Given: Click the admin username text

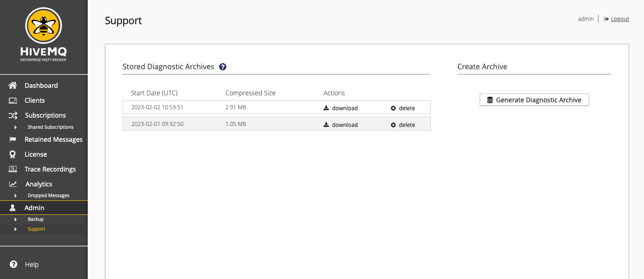Looking at the screenshot, I should [x=586, y=19].
